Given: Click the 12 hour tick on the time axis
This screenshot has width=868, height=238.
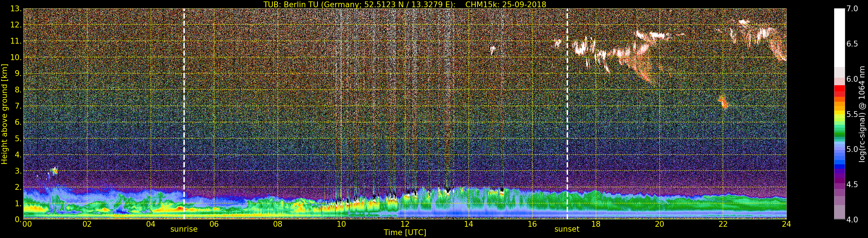Looking at the screenshot, I should [x=405, y=224].
